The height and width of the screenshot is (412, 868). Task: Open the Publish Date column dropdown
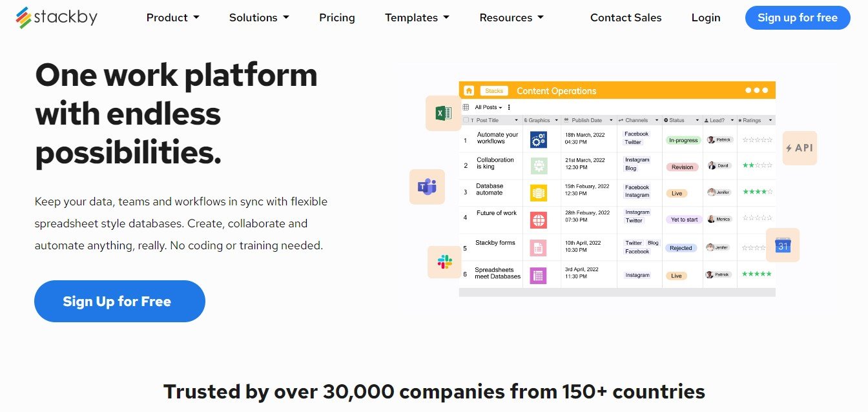pyautogui.click(x=612, y=120)
